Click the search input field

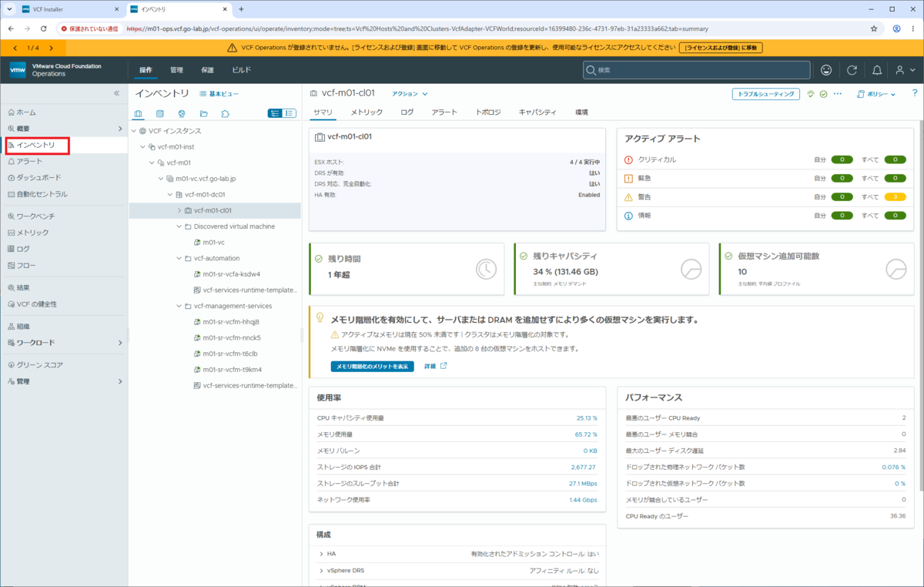[x=696, y=70]
